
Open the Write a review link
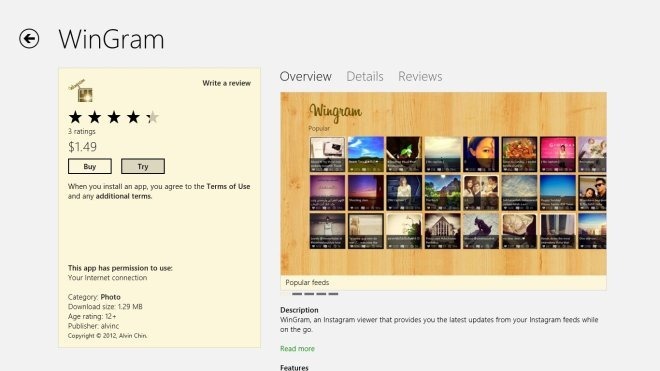[226, 83]
